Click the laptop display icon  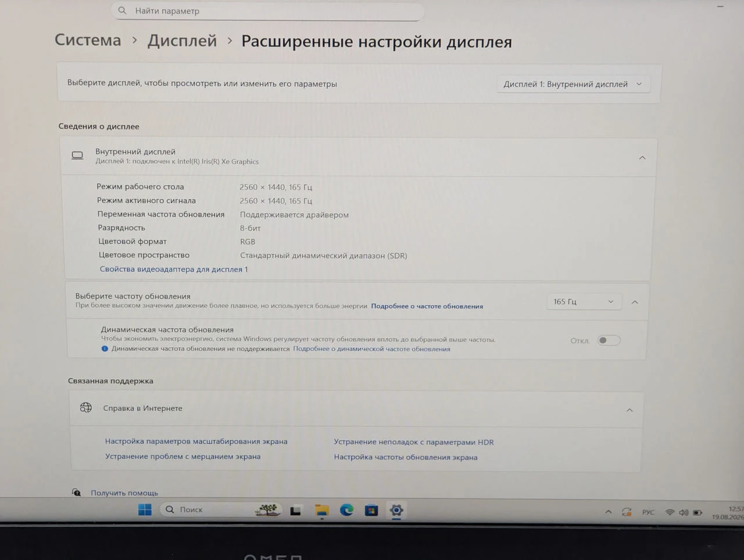pyautogui.click(x=77, y=156)
